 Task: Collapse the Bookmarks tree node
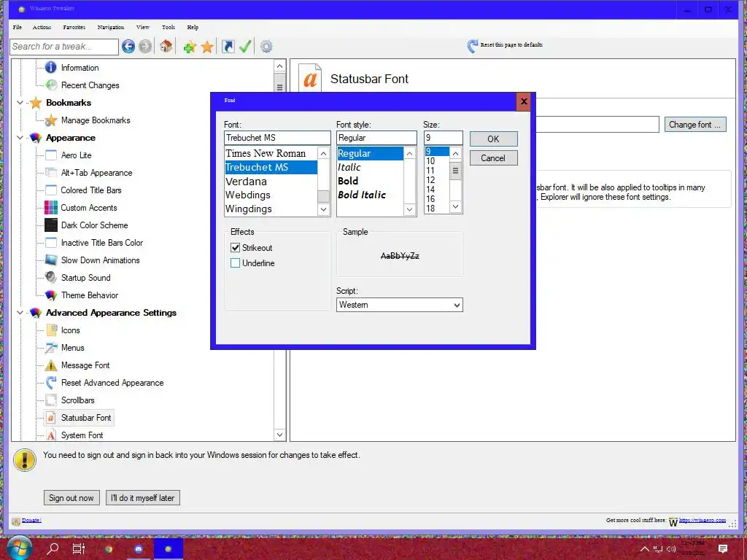click(20, 103)
